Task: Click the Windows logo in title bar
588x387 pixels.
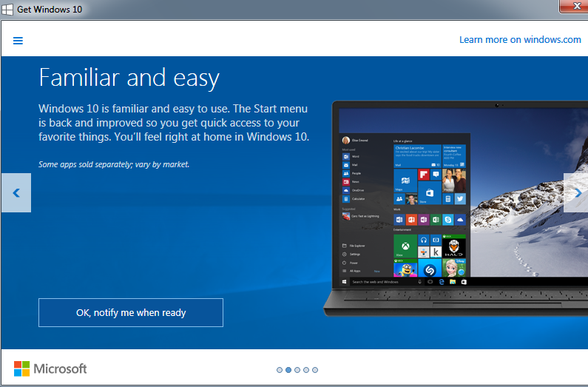Action: (x=7, y=9)
